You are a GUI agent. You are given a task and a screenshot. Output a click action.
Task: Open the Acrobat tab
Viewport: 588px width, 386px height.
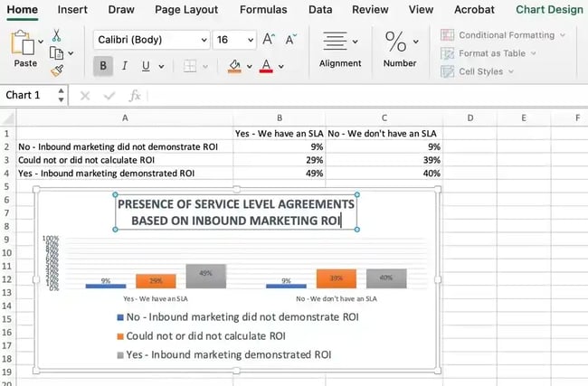coord(474,10)
